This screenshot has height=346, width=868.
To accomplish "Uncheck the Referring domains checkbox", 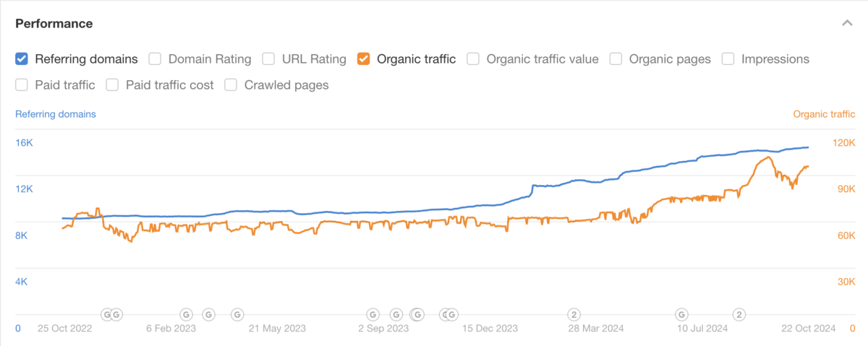I will [x=22, y=59].
